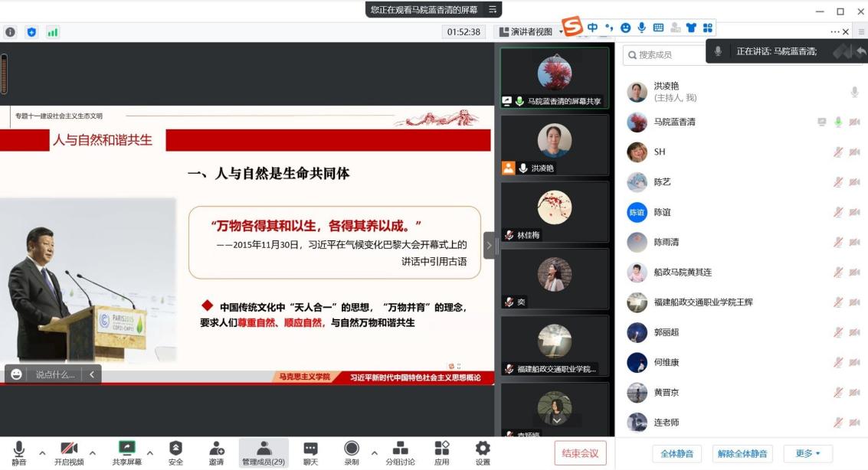Open the Apps (应用) icon
Viewport: 868px width, 470px height.
click(441, 452)
